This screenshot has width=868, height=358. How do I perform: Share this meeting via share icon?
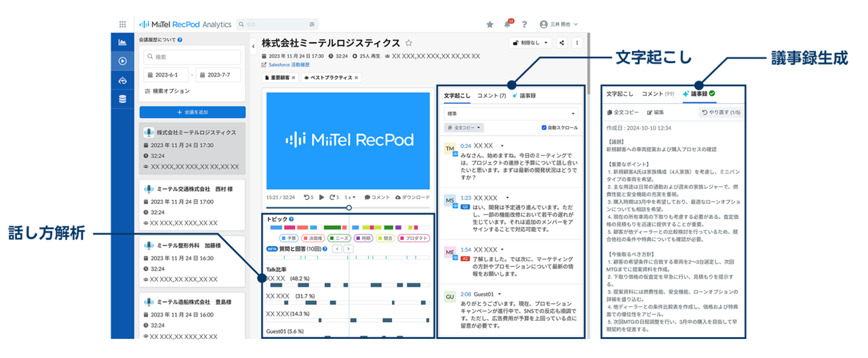(x=562, y=43)
